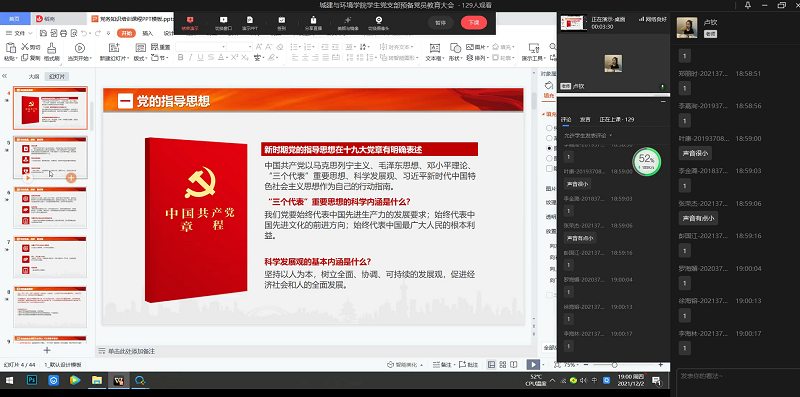Image resolution: width=800 pixels, height=397 pixels.
Task: Switch to the comments (评论) tab
Action: 566,119
